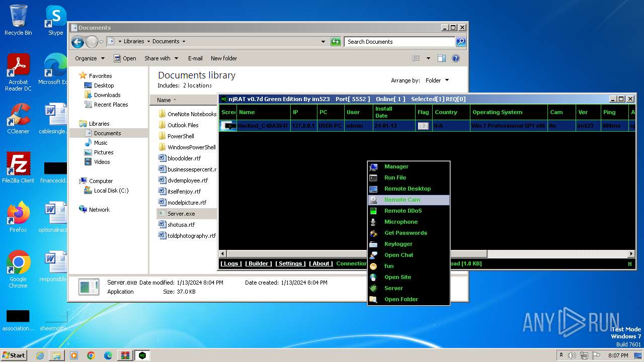Click the Country column header
The height and width of the screenshot is (362, 644).
coord(451,112)
